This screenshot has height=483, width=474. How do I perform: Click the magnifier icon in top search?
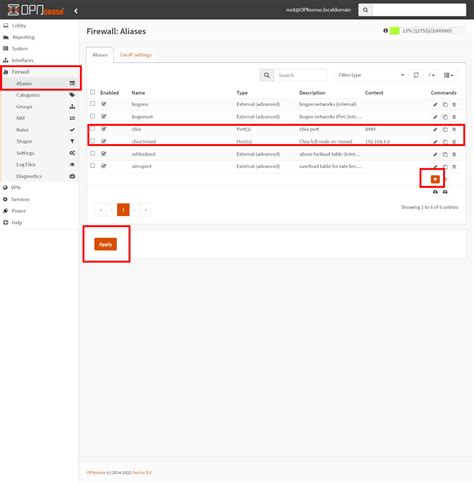point(365,10)
